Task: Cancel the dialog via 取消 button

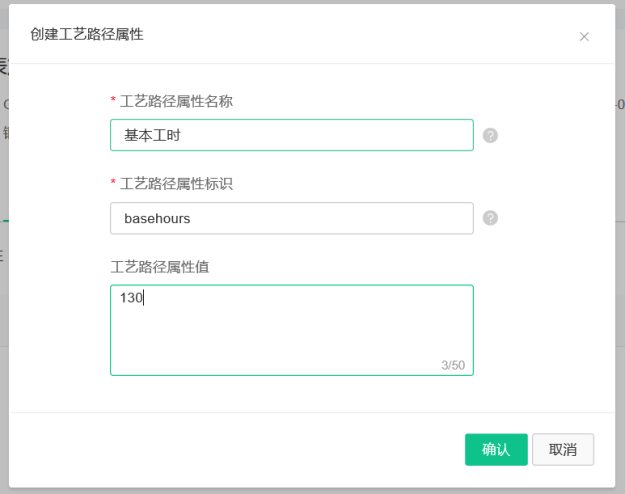Action: 563,449
